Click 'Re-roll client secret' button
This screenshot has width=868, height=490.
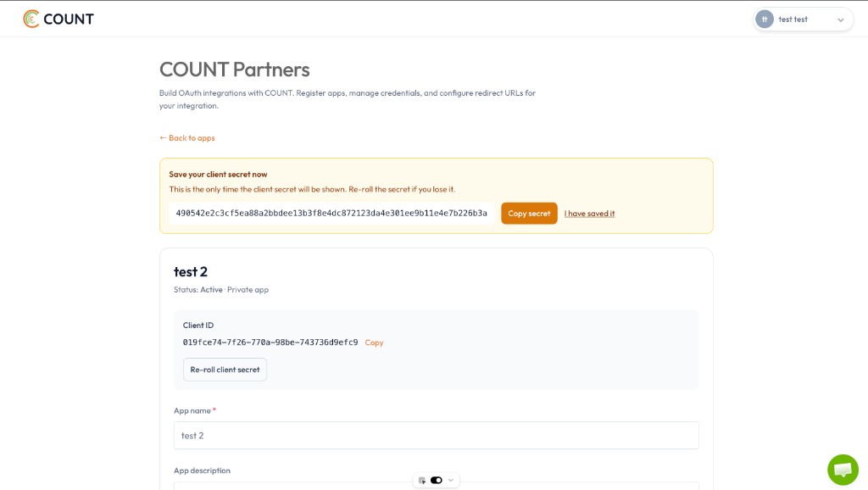[225, 370]
